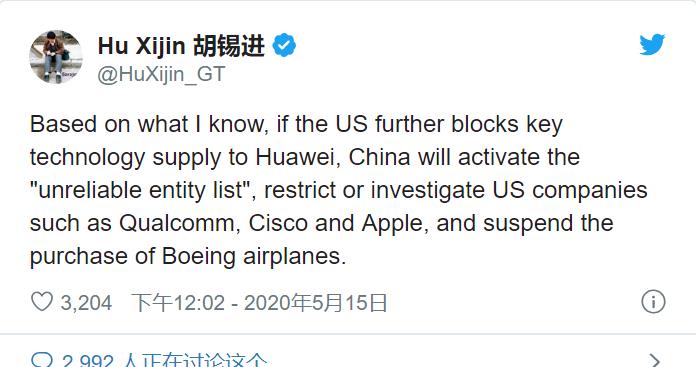Image resolution: width=696 pixels, height=367 pixels.
Task: Click the tweet text about Huawei
Action: [x=338, y=190]
